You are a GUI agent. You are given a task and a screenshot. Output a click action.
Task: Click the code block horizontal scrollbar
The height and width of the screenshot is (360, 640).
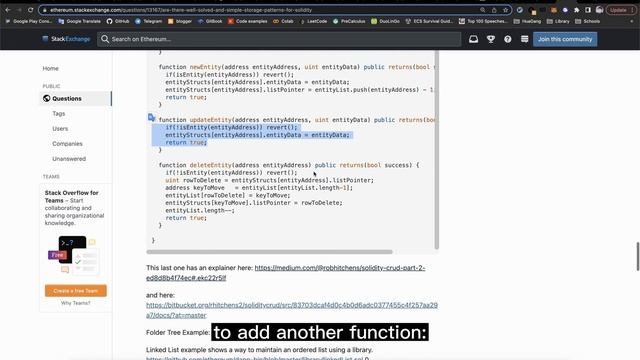269,252
